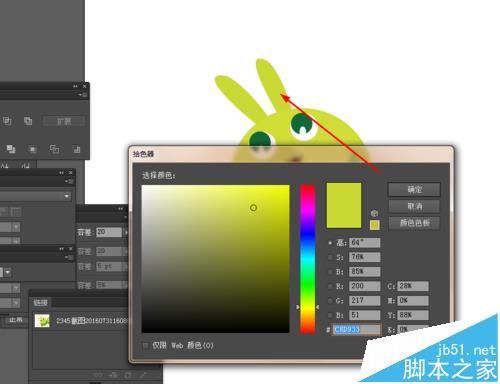Close the Pathfinder panel
This screenshot has width=500, height=384.
pyautogui.click(x=85, y=86)
